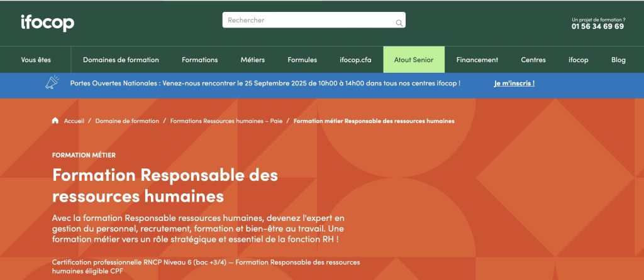
Task: Focus the Rechercher search field
Action: pos(314,19)
